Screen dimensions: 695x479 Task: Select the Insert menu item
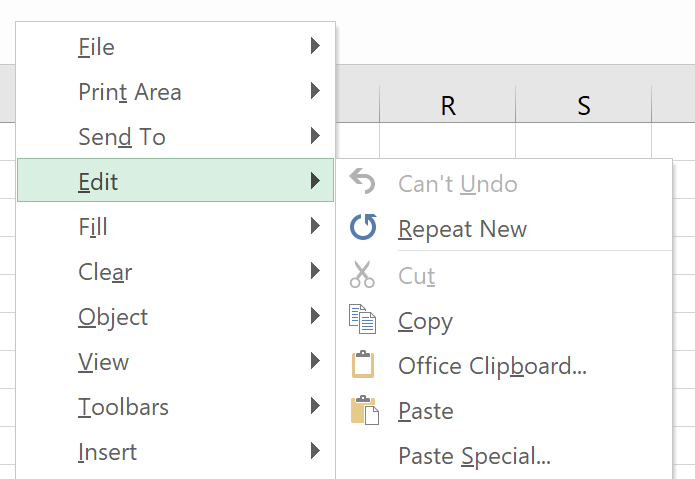[108, 452]
